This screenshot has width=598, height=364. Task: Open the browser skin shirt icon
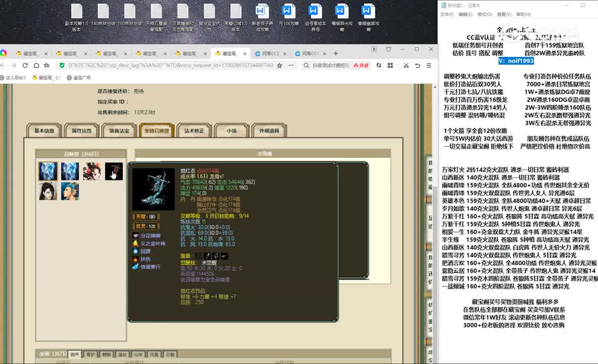pyautogui.click(x=389, y=49)
